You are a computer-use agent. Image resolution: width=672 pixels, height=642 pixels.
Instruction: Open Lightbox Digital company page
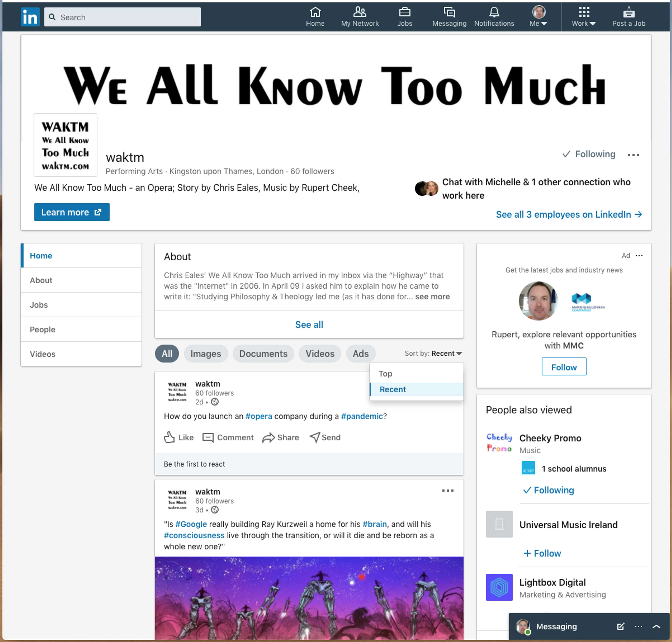click(x=552, y=582)
